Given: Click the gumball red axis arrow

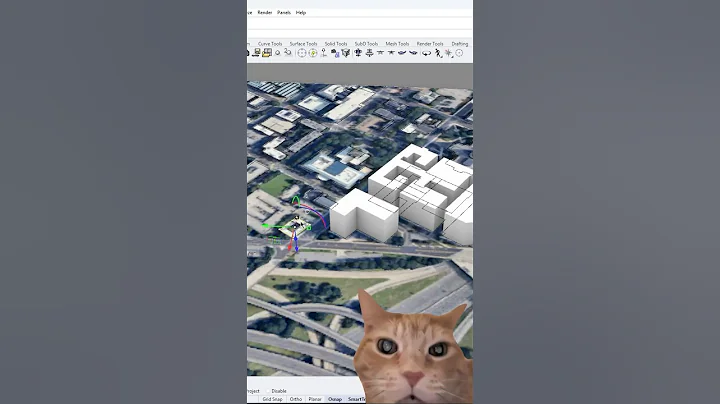Looking at the screenshot, I should pyautogui.click(x=290, y=247).
